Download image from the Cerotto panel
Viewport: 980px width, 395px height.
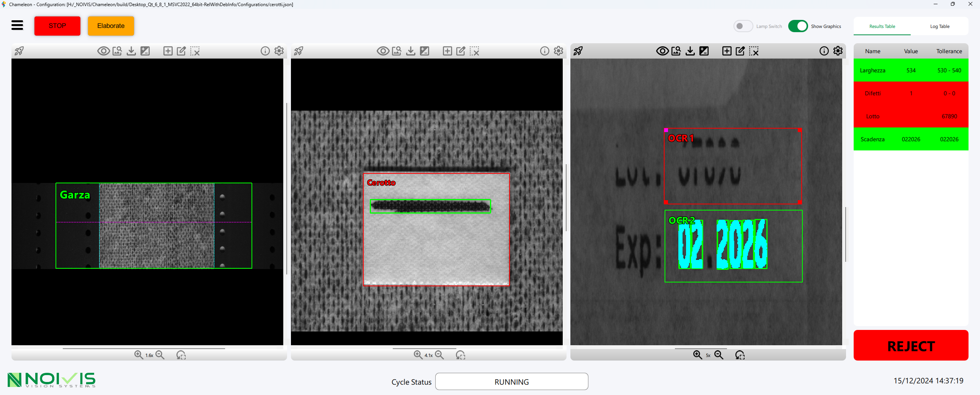[x=411, y=51]
